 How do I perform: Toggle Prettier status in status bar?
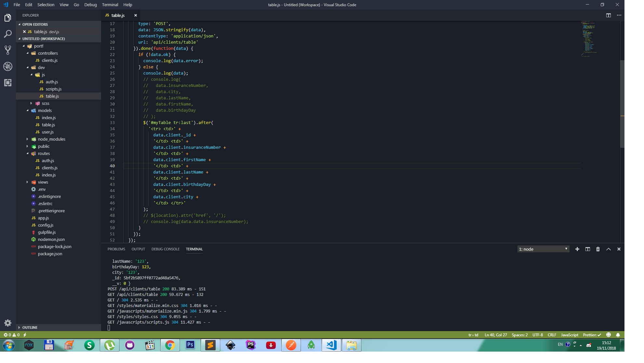pyautogui.click(x=592, y=335)
